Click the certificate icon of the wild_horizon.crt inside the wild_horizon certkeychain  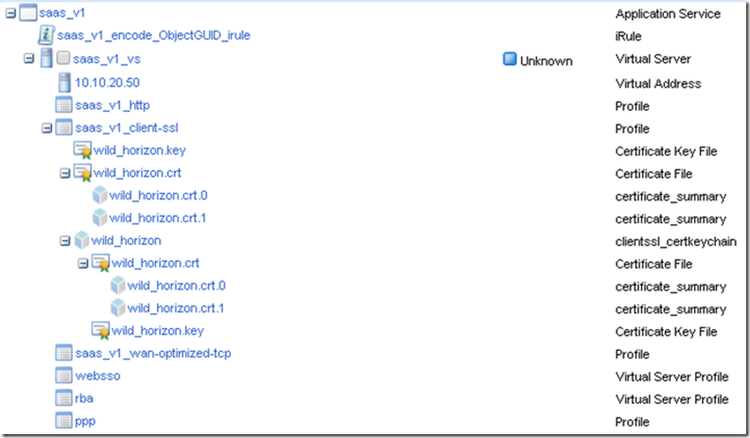pos(100,263)
